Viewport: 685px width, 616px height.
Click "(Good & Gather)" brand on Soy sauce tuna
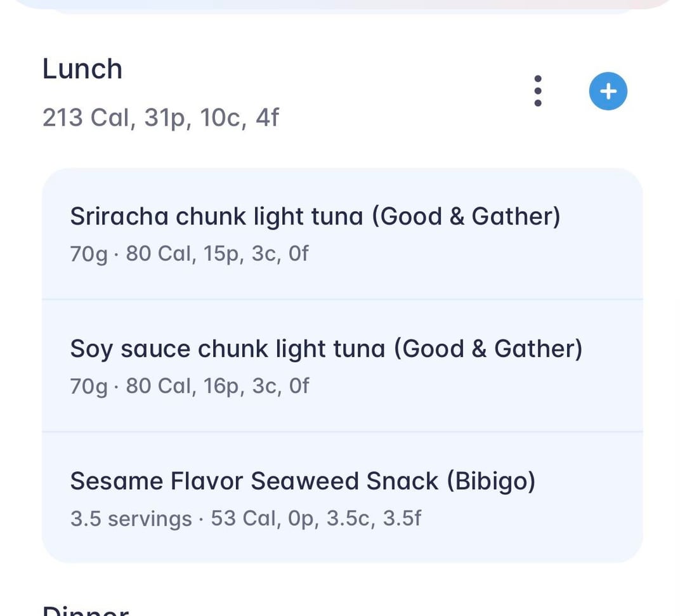coord(488,350)
